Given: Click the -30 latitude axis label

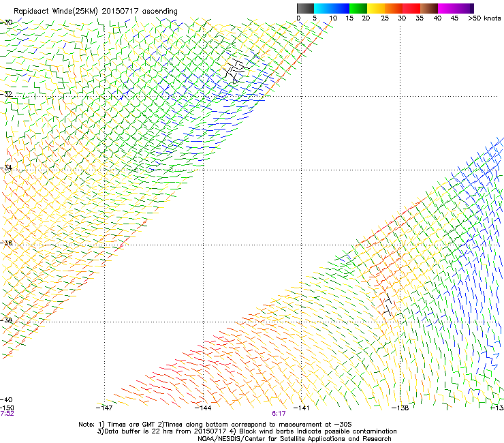Looking at the screenshot, I should click(6, 22).
